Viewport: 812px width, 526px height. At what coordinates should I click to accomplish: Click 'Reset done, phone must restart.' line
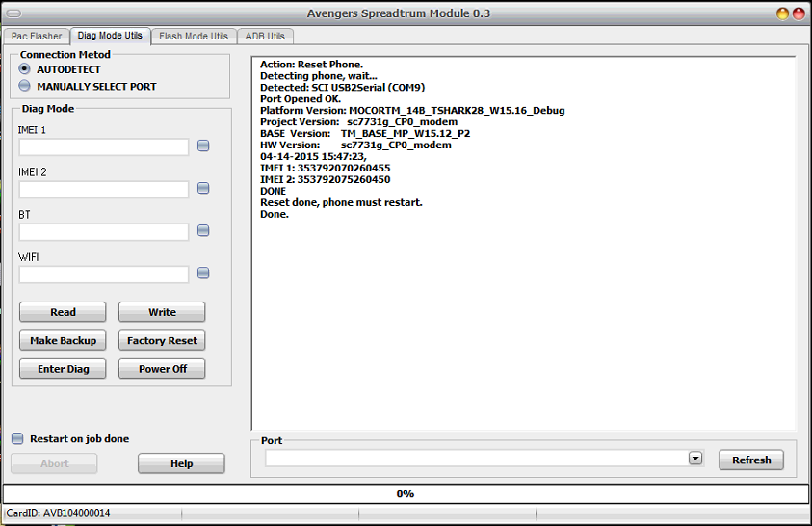pos(341,202)
